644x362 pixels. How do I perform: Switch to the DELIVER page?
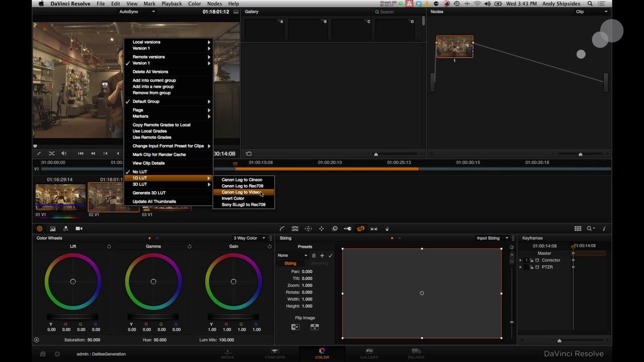pos(416,354)
